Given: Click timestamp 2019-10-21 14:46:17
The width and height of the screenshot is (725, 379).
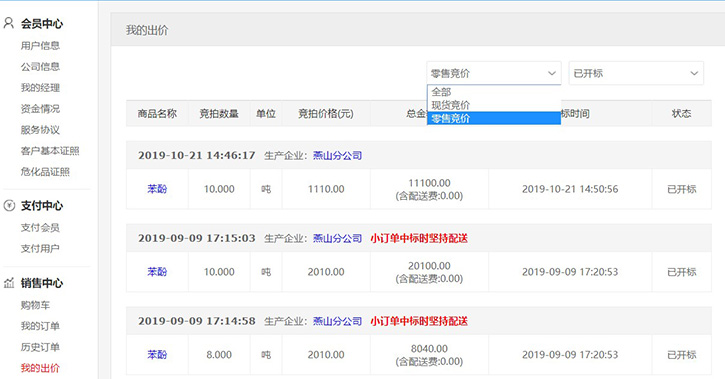Looking at the screenshot, I should tap(197, 155).
